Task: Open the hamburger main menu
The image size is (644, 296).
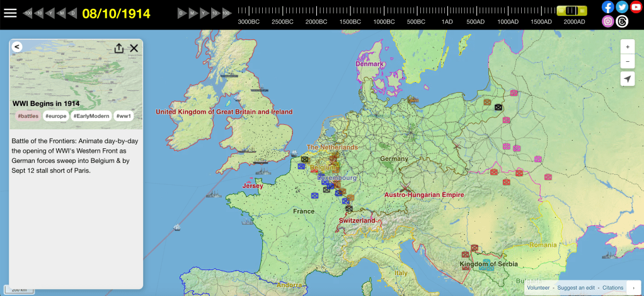Action: 10,13
